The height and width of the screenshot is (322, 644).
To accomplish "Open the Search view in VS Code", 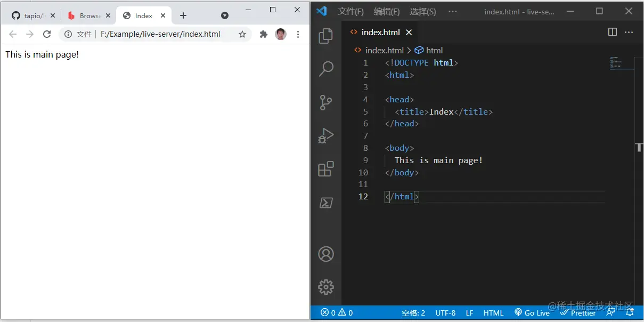I will pyautogui.click(x=325, y=69).
